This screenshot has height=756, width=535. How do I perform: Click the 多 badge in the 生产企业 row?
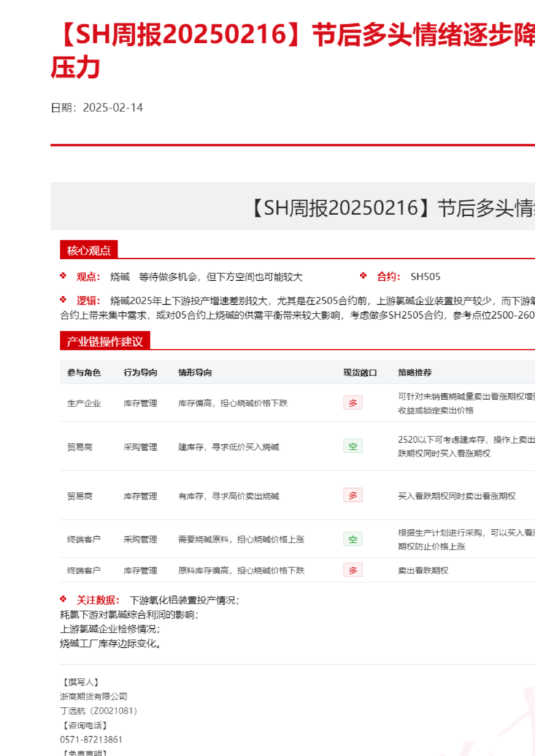(353, 403)
